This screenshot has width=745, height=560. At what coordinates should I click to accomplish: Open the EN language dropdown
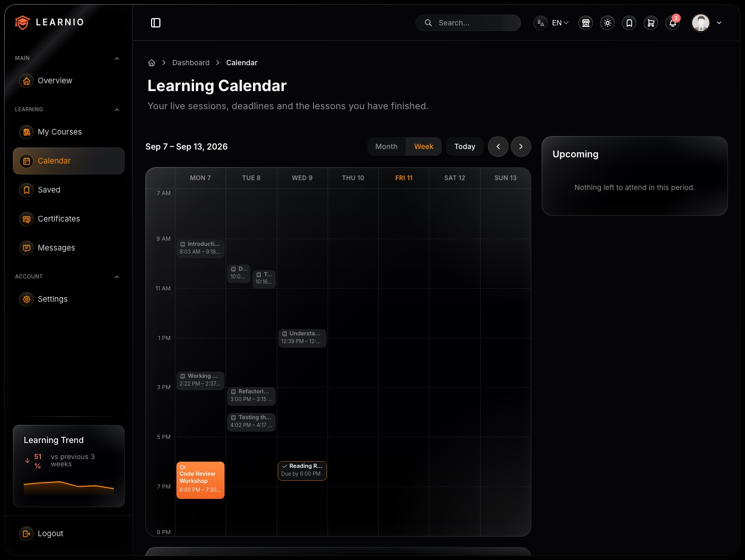pyautogui.click(x=560, y=23)
